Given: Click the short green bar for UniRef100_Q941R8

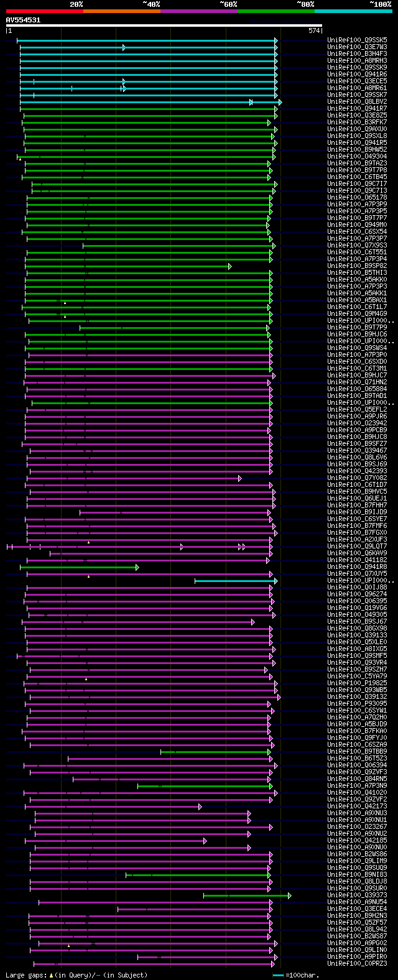Looking at the screenshot, I should [80, 567].
